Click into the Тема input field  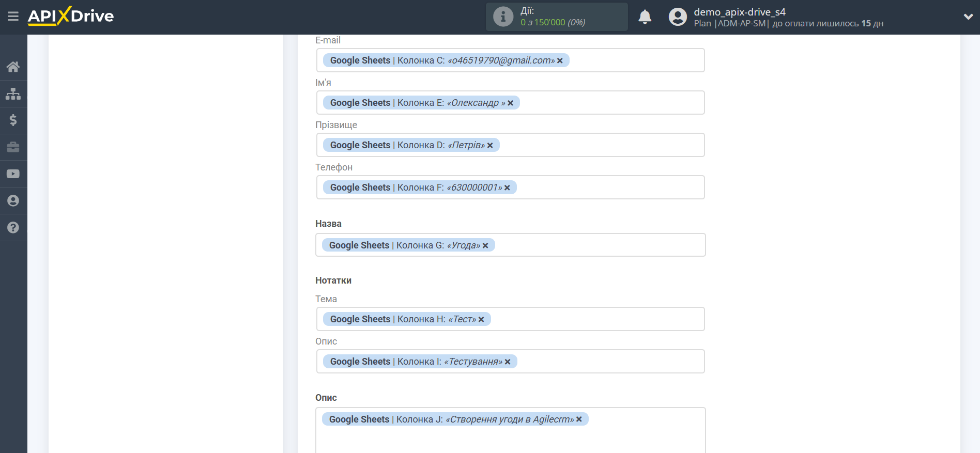(510, 319)
